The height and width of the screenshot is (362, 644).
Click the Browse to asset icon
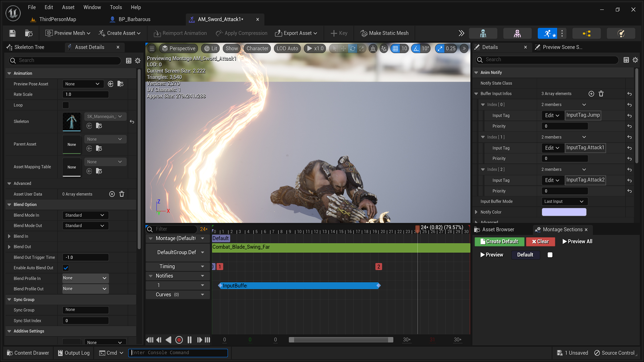click(29, 33)
